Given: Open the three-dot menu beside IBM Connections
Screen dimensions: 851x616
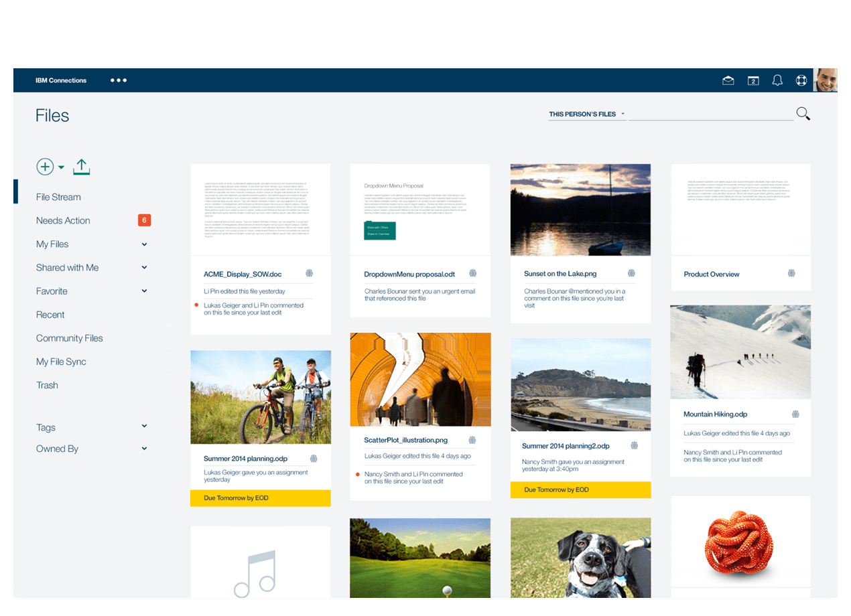Looking at the screenshot, I should pyautogui.click(x=119, y=80).
